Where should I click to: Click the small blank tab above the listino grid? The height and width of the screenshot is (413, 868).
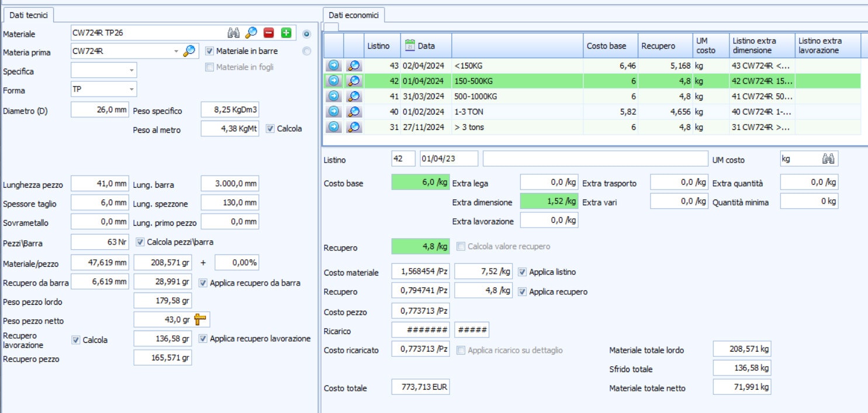331,26
